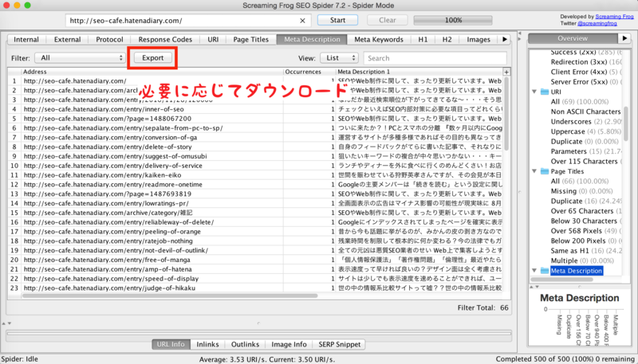Open the URL Info bottom tab
Image resolution: width=638 pixels, height=364 pixels.
tap(171, 344)
